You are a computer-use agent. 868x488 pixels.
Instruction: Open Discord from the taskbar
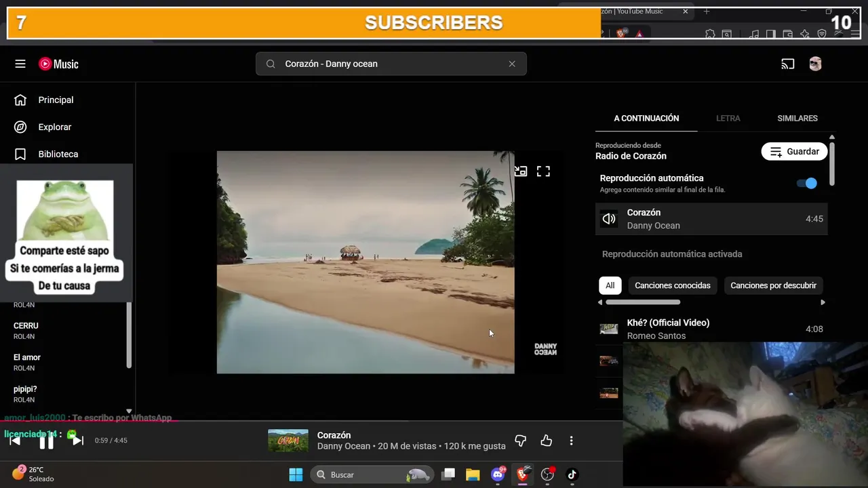click(x=498, y=474)
